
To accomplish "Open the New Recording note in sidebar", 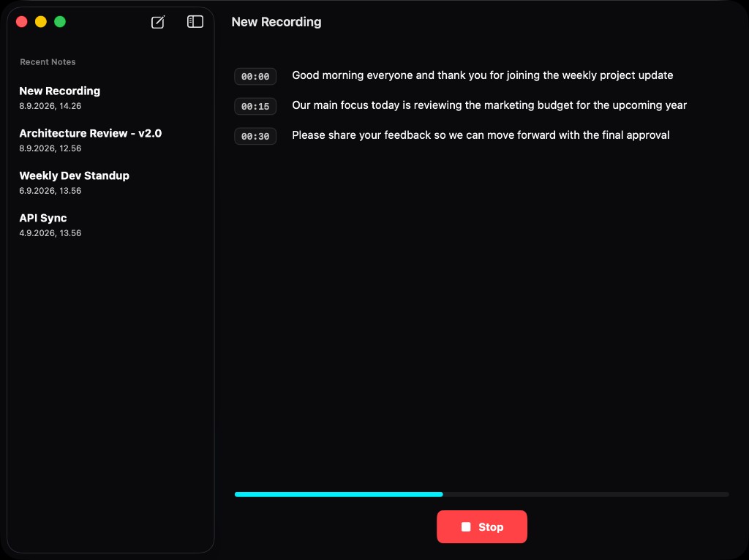I will (110, 98).
